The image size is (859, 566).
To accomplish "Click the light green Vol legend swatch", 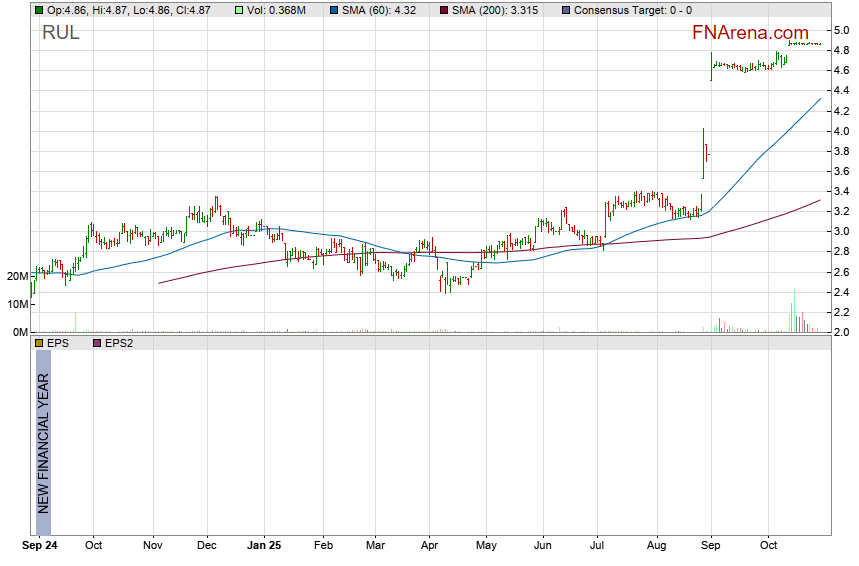I will 239,10.
